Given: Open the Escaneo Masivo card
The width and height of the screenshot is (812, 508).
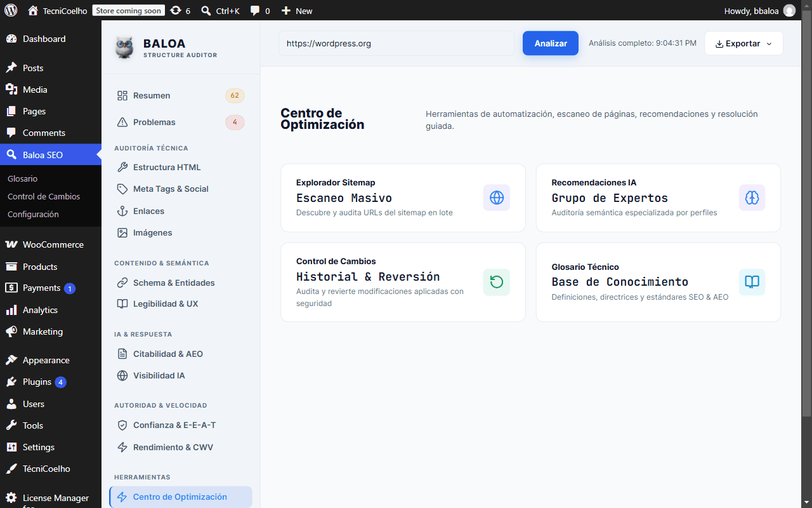Looking at the screenshot, I should click(403, 197).
